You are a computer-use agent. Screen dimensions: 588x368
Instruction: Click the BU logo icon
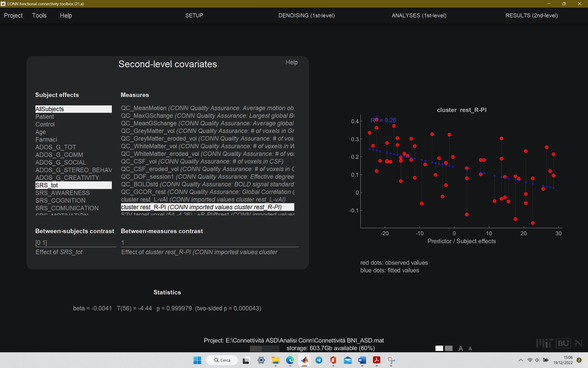point(563,343)
